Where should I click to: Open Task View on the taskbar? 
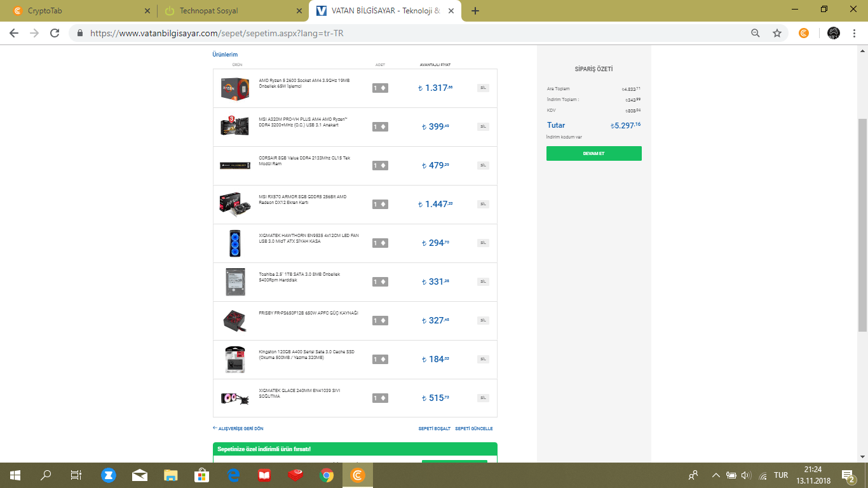[x=76, y=475]
